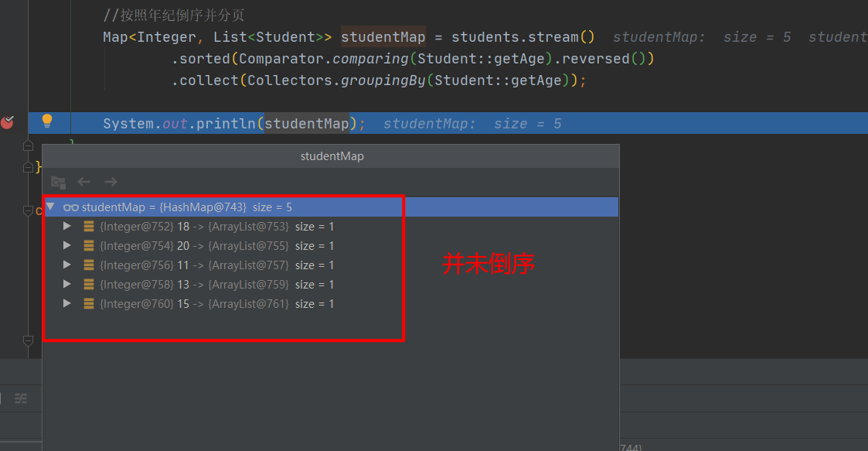The image size is (868, 451).
Task: Click the yellow intention lightbulb icon
Action: [48, 120]
